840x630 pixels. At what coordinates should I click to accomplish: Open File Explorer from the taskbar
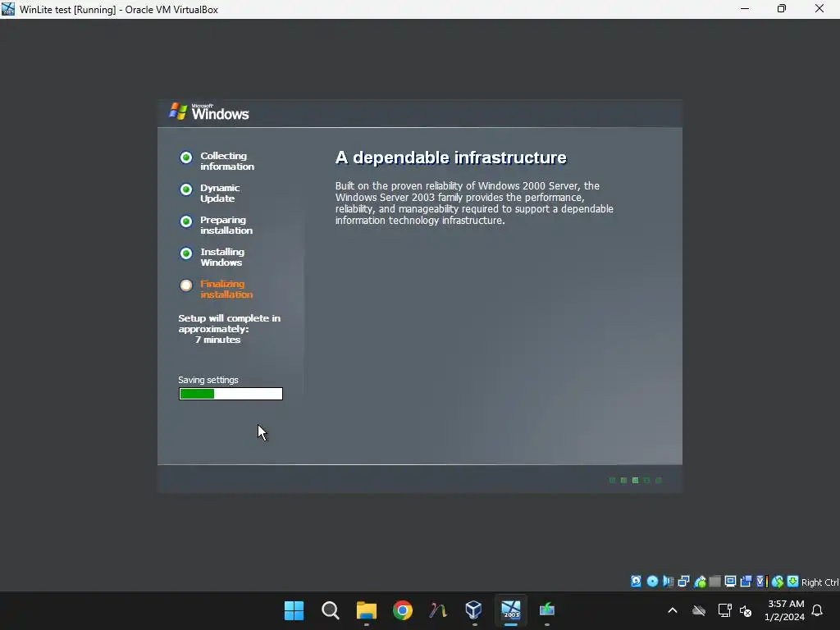coord(367,610)
